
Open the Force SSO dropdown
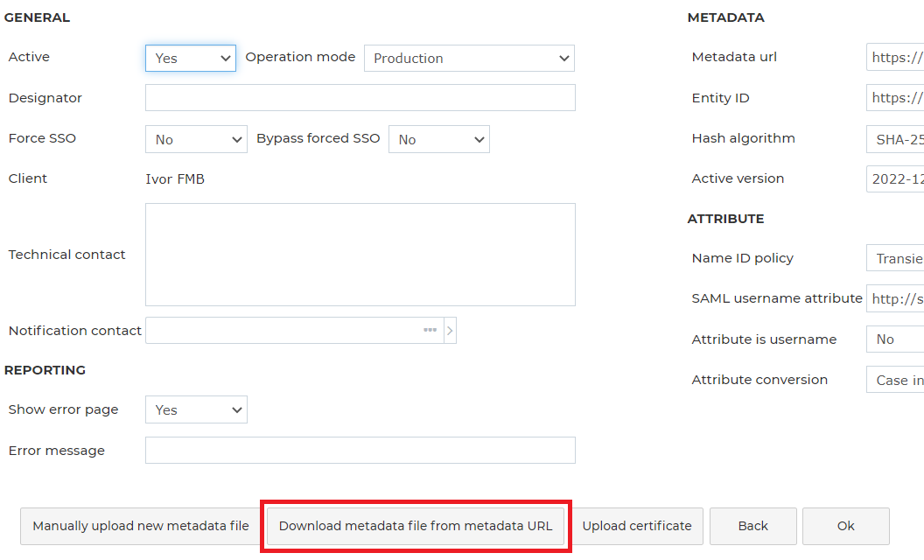[196, 140]
